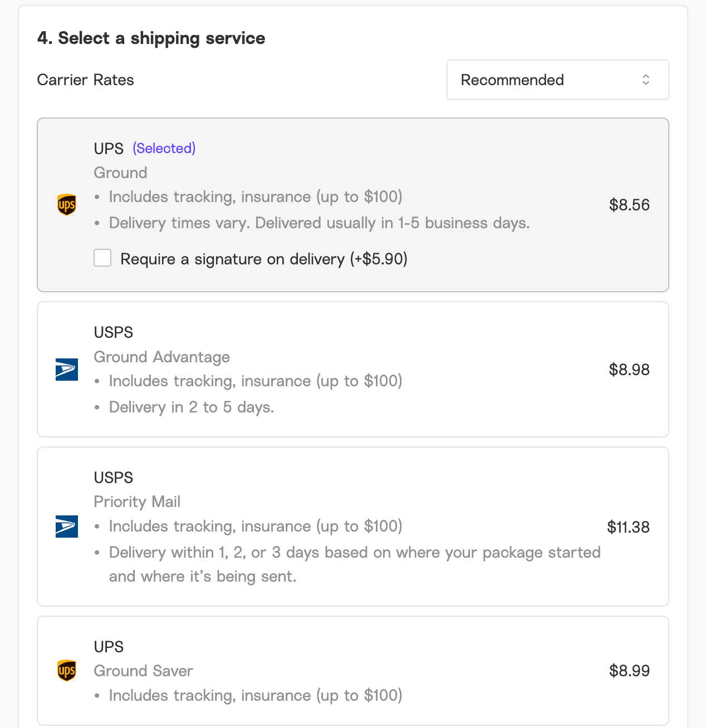Screen dimensions: 705x728
Task: Click the Select a shipping service heading
Action: point(151,38)
